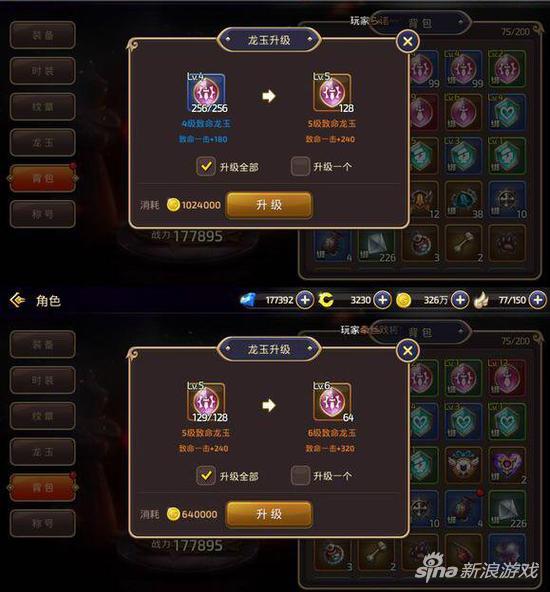Open the 背包 tab in upper left sidebar
The width and height of the screenshot is (550, 592).
tap(43, 178)
